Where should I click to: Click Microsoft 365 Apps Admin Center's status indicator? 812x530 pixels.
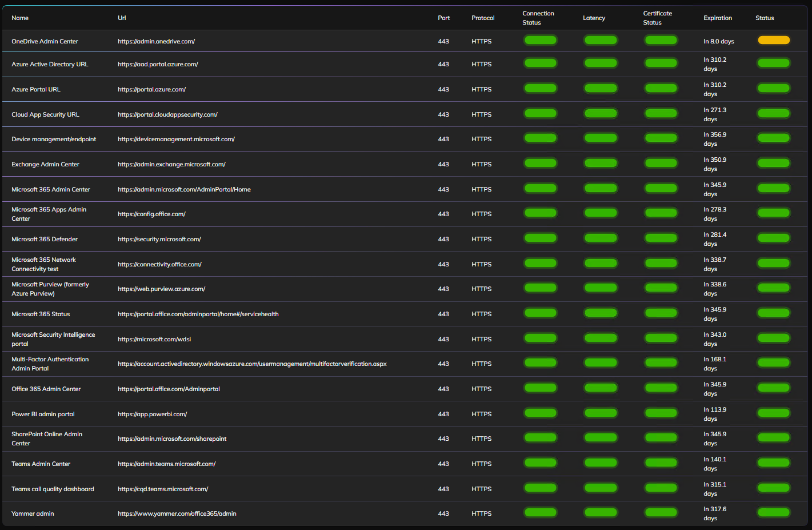point(774,213)
